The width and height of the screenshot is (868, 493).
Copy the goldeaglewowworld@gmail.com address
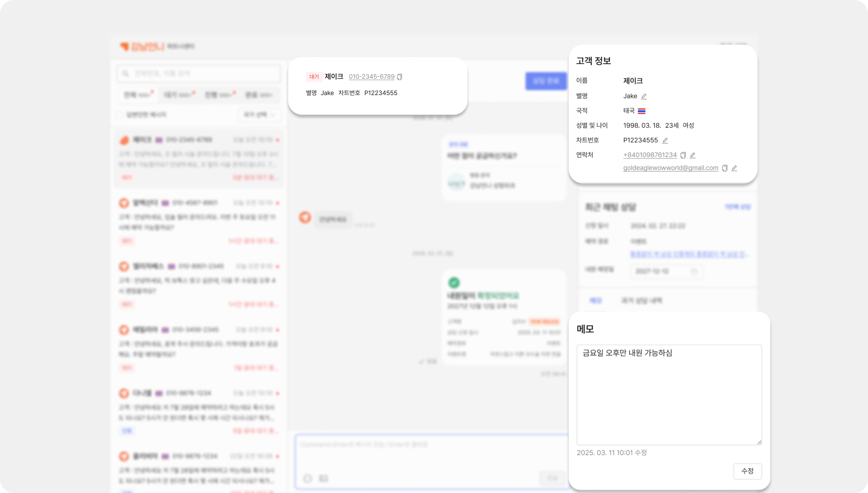tap(725, 168)
